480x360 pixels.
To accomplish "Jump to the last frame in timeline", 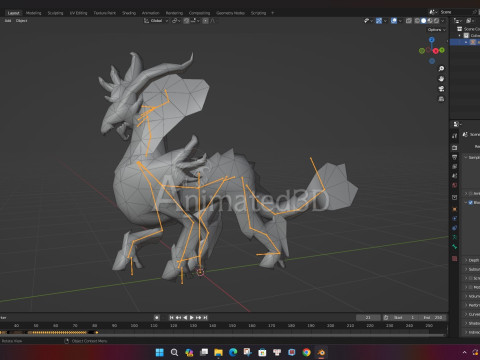I will pos(205,318).
